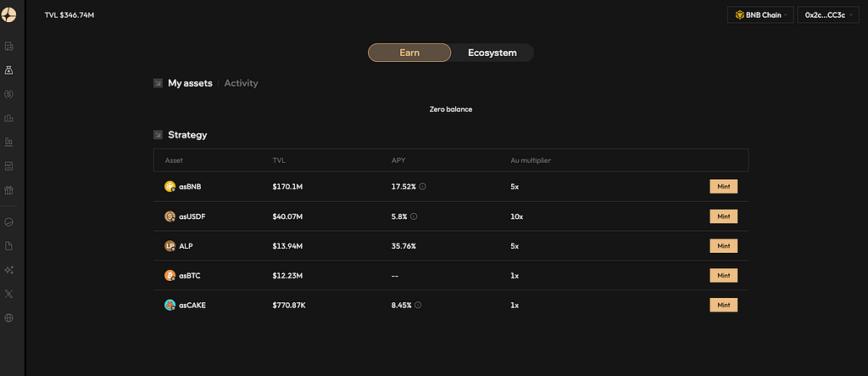
Task: Open the sparkle stars sidebar icon
Action: [x=8, y=270]
